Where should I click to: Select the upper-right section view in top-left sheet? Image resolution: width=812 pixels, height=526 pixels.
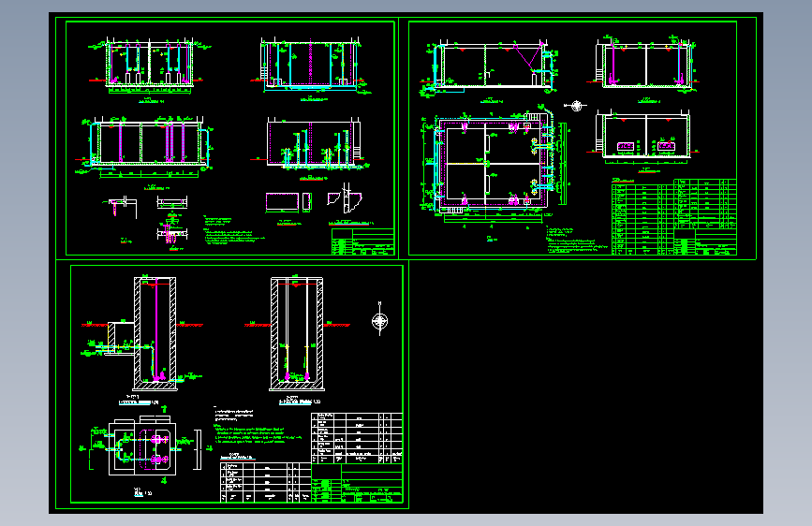[x=311, y=66]
